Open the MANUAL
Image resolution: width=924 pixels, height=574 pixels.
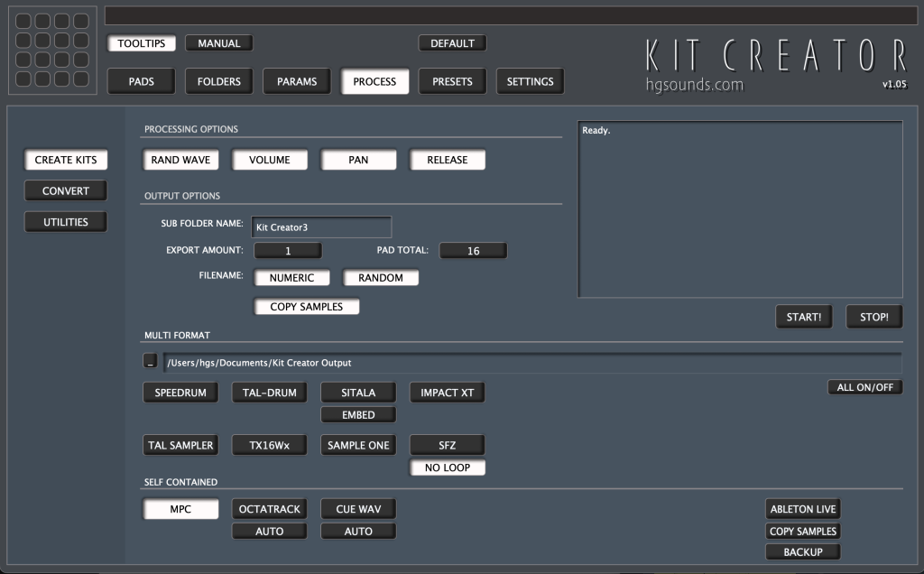218,43
